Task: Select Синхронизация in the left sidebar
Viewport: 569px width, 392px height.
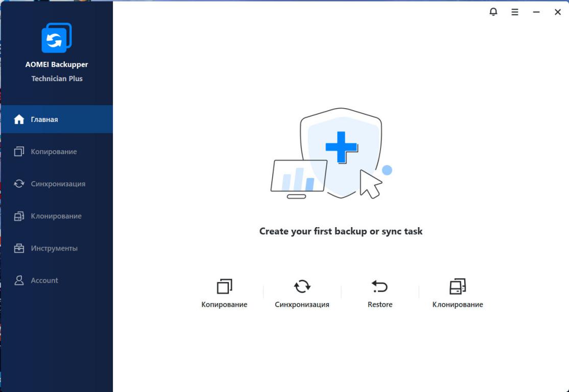Action: tap(58, 184)
